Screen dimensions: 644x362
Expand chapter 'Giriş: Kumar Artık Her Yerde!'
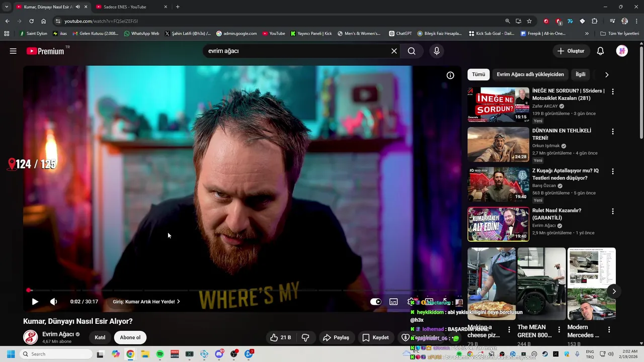146,302
